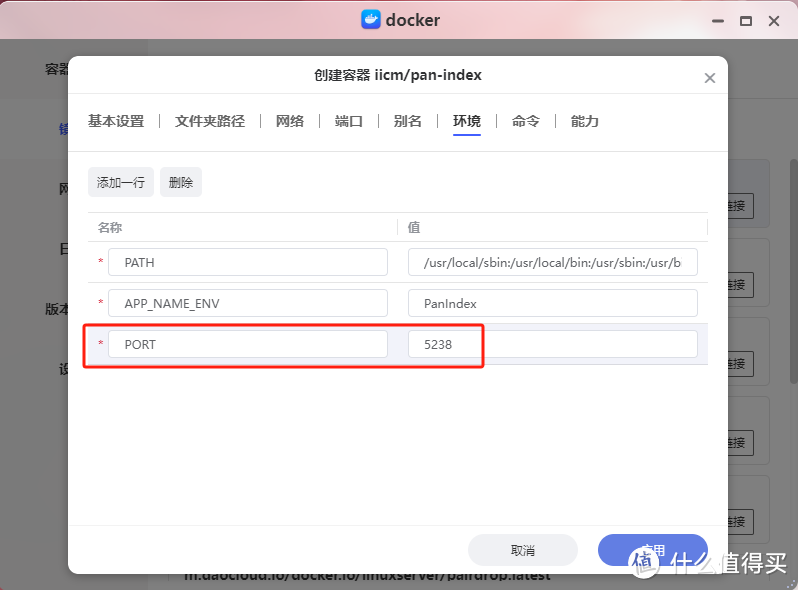Image resolution: width=798 pixels, height=590 pixels.
Task: Open the 命令 tab
Action: [x=526, y=121]
